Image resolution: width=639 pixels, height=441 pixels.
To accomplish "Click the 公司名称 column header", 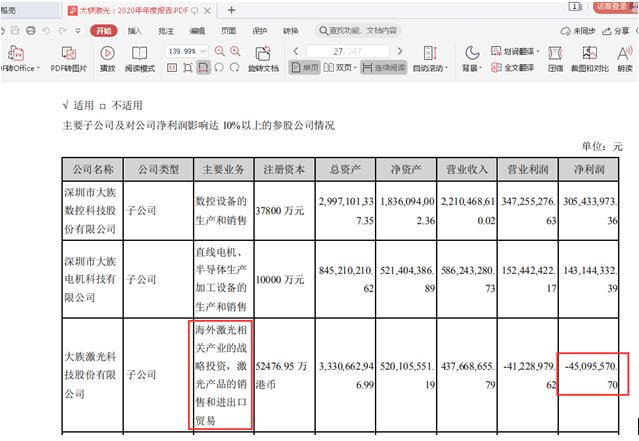I will (93, 169).
